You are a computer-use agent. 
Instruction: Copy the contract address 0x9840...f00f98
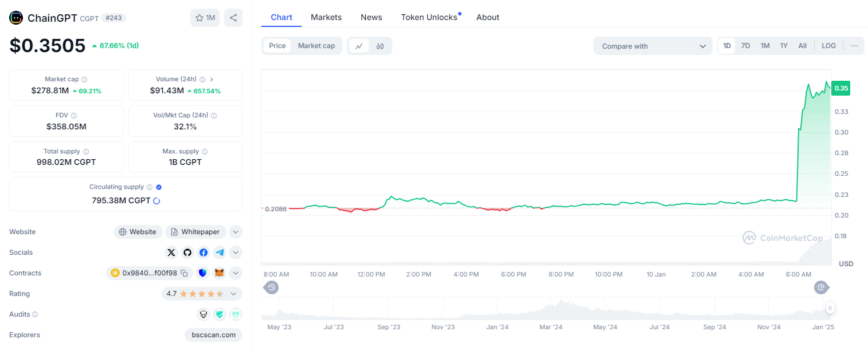184,273
